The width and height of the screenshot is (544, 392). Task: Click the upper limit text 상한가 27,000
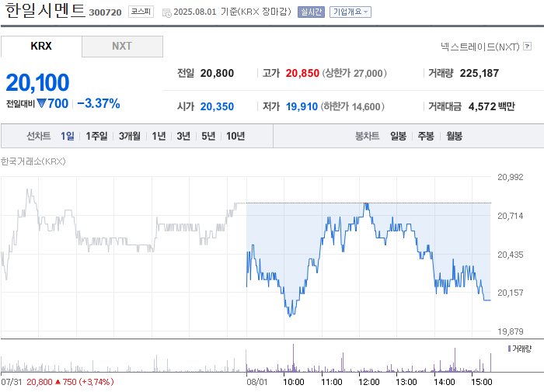(354, 73)
